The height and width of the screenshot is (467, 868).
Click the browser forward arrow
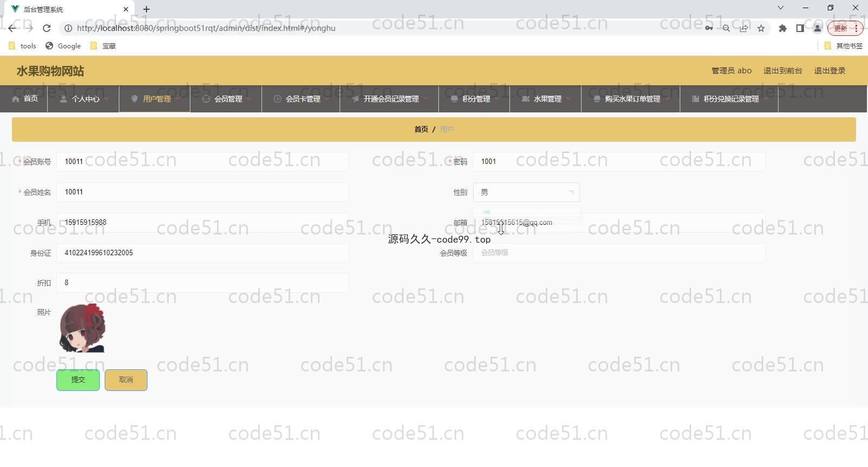click(29, 28)
